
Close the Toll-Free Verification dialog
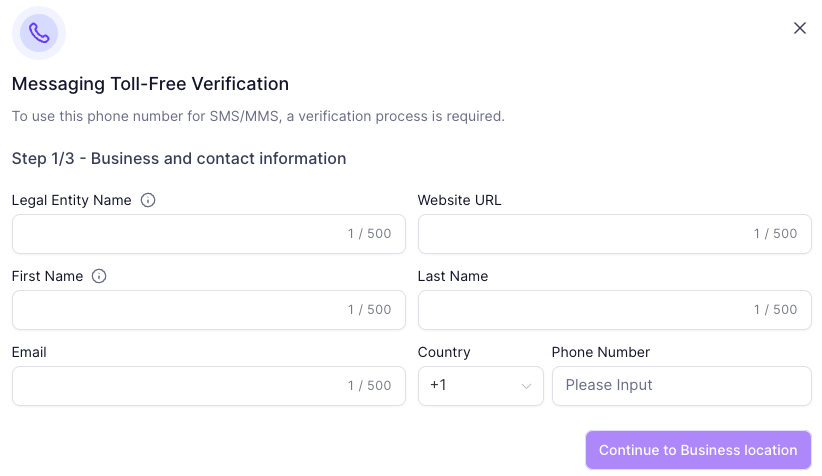(800, 28)
